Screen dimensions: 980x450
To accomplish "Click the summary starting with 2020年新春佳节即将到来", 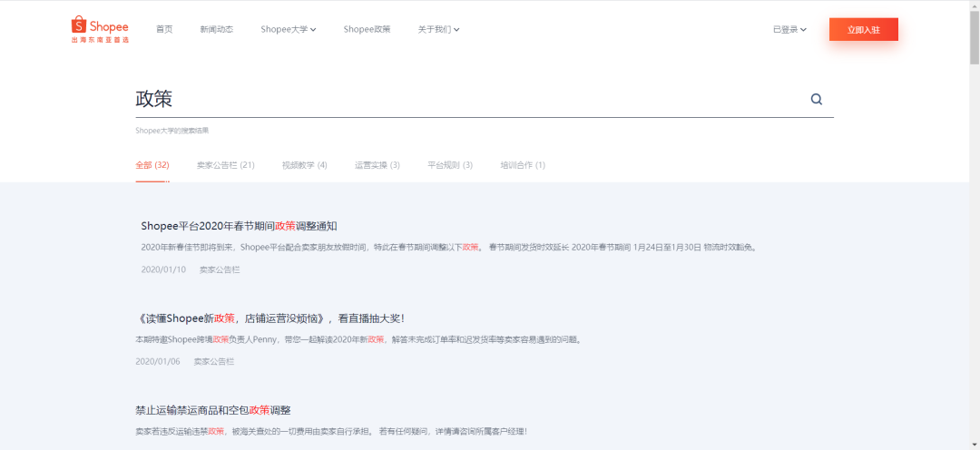I will coord(449,247).
